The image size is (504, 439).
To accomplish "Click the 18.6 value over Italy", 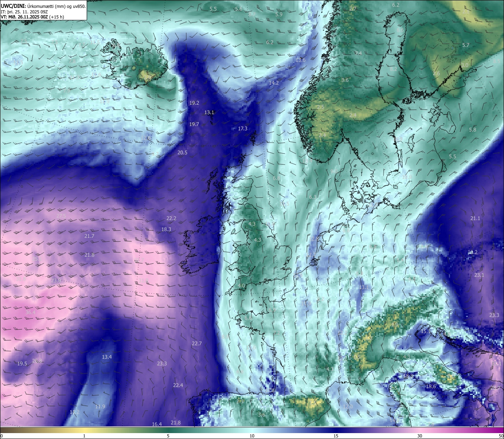I will (x=431, y=386).
